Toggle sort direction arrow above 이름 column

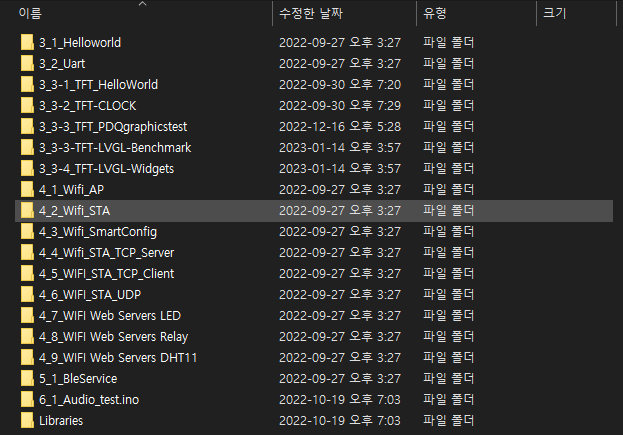[143, 4]
